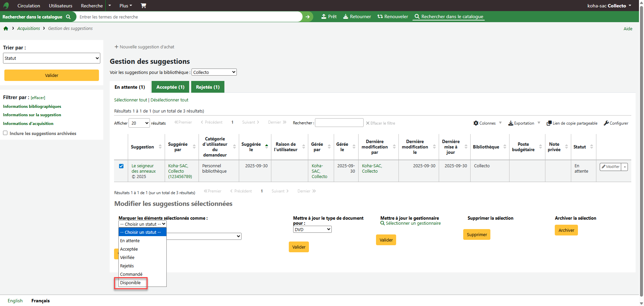This screenshot has width=644, height=306.
Task: Click Nouvelle suggestion d'achat link
Action: [145, 47]
